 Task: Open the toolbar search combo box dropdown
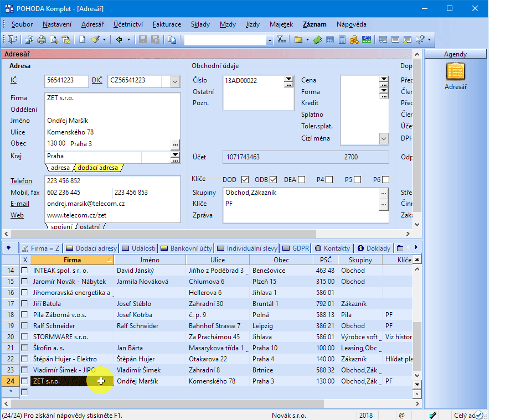[270, 40]
